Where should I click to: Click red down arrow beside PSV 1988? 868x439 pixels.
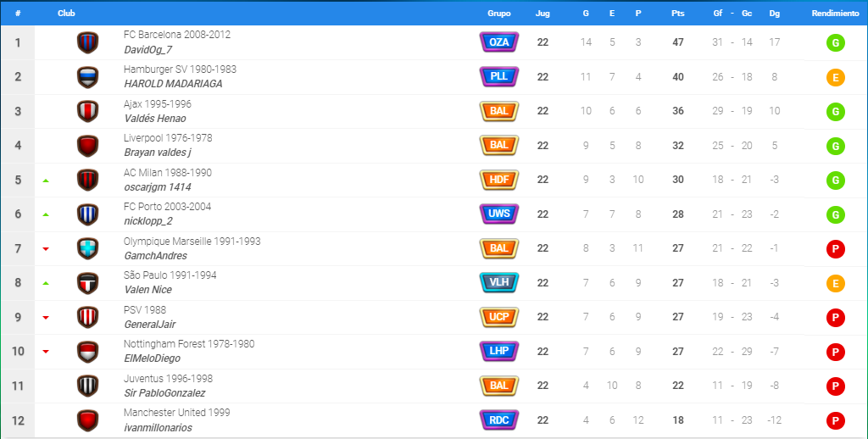(x=46, y=318)
